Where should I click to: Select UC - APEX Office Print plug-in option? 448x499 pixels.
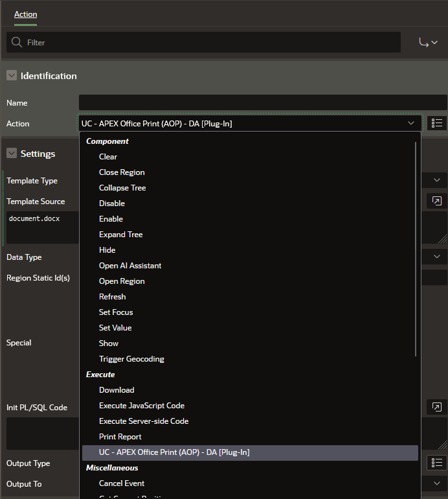point(174,452)
